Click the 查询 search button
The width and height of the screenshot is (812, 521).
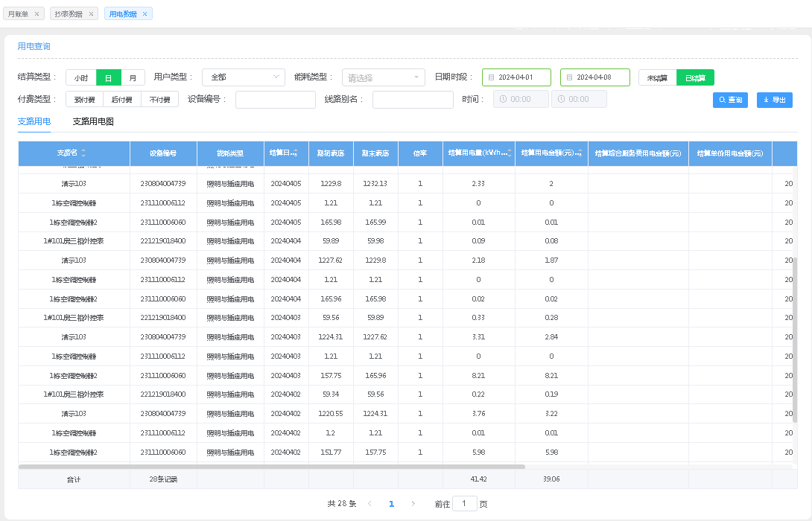click(730, 100)
